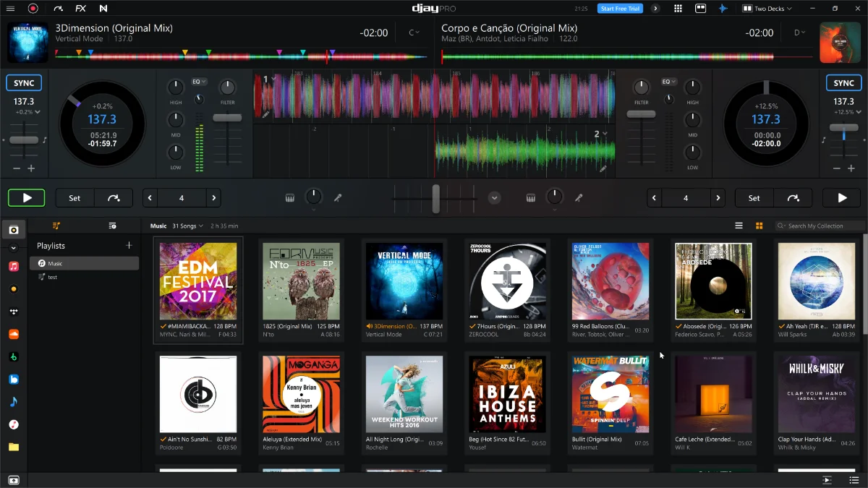Select the TIDAL music source

pos(13,312)
